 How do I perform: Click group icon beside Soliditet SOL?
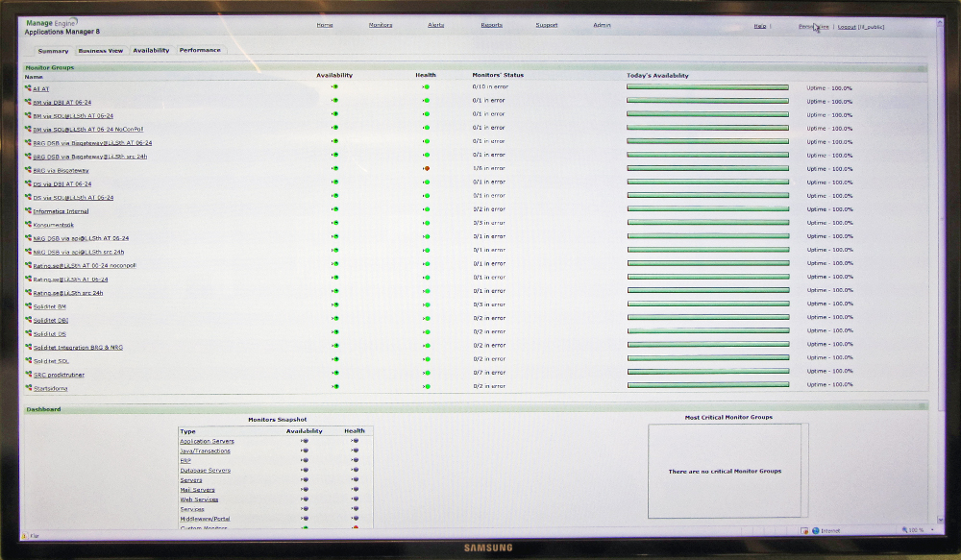pos(28,360)
